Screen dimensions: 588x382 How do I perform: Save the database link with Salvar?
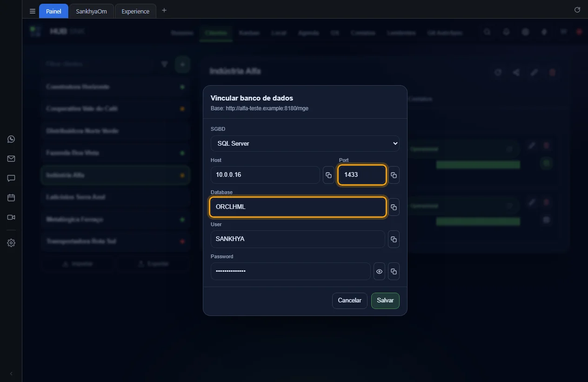385,301
